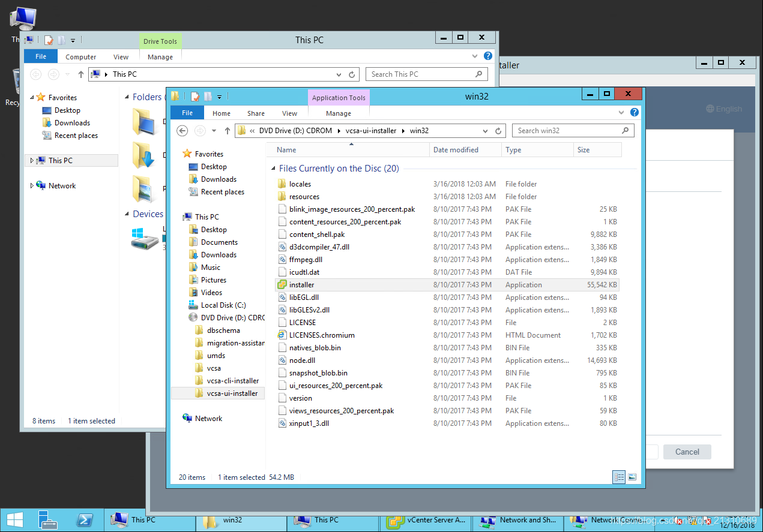The width and height of the screenshot is (763, 532).
Task: Open the Manage tab under Application Tools
Action: tap(339, 113)
